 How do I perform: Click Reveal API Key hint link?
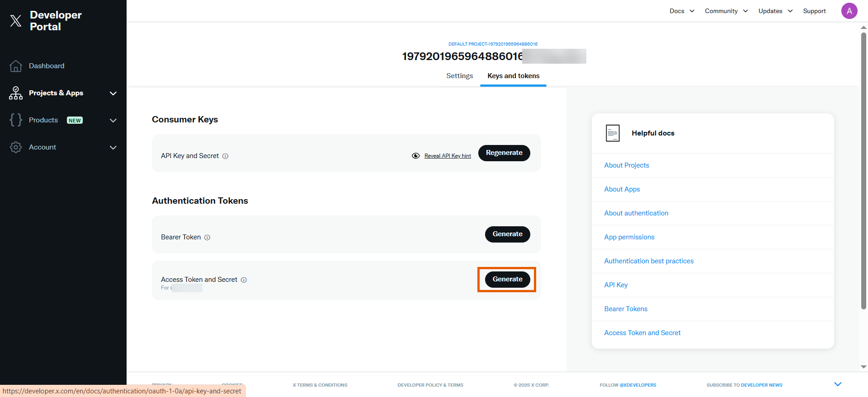pyautogui.click(x=448, y=156)
